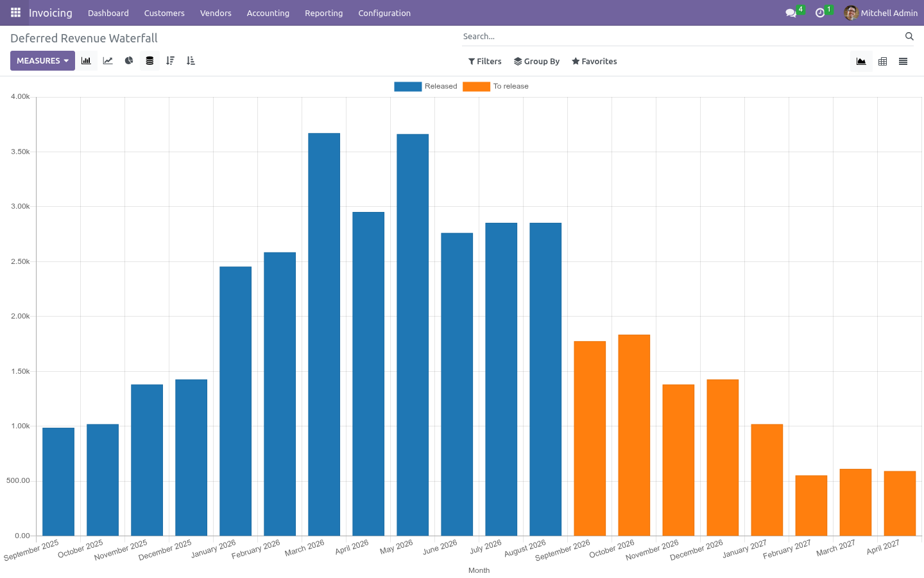
Task: Switch to bar chart view
Action: click(86, 61)
